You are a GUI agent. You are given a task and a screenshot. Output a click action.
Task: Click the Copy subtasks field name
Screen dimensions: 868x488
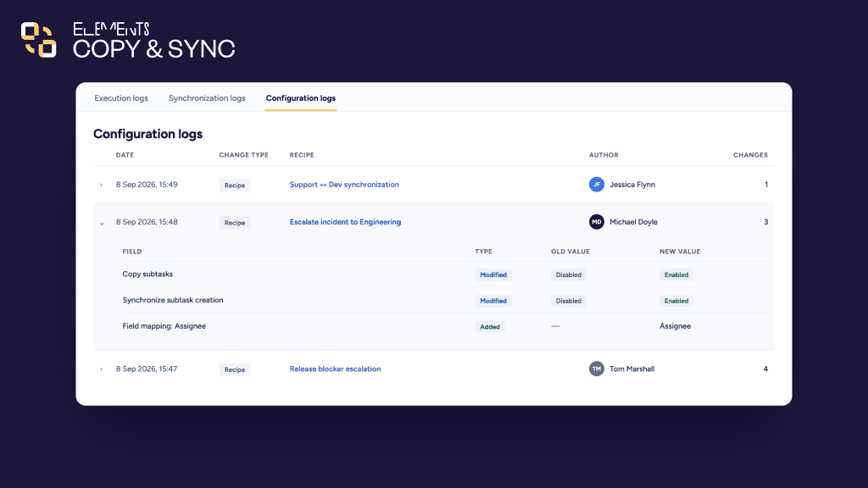[147, 274]
